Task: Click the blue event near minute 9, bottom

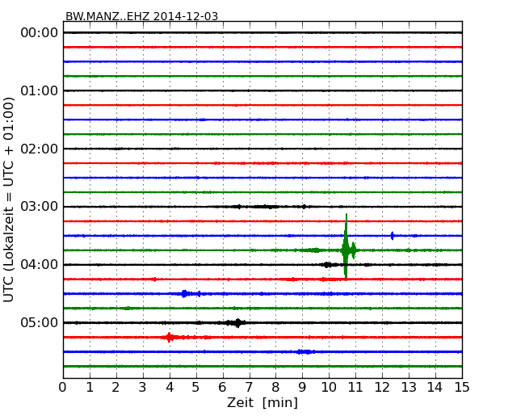Action: click(x=304, y=351)
